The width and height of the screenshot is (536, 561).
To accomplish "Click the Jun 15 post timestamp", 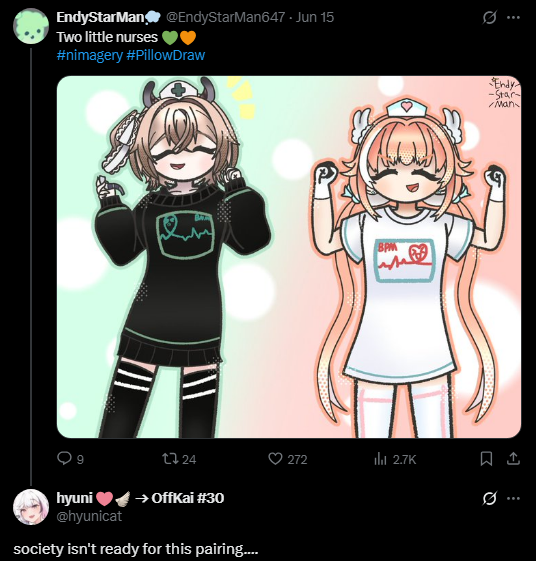I will tap(315, 17).
